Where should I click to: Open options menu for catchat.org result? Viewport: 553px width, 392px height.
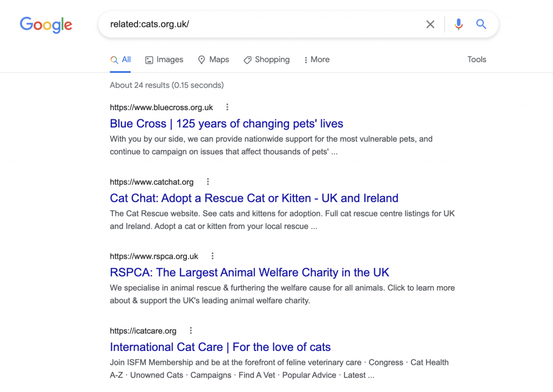(x=208, y=181)
